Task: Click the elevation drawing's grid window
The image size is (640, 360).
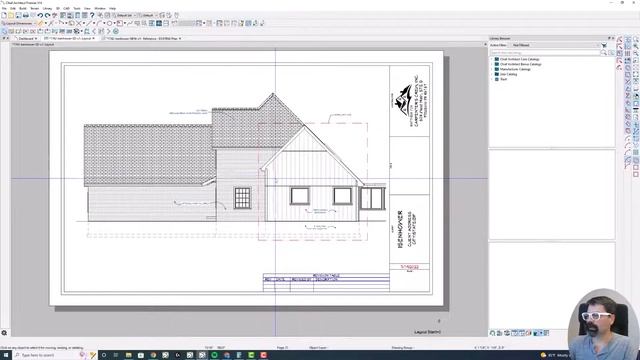Action: point(242,198)
